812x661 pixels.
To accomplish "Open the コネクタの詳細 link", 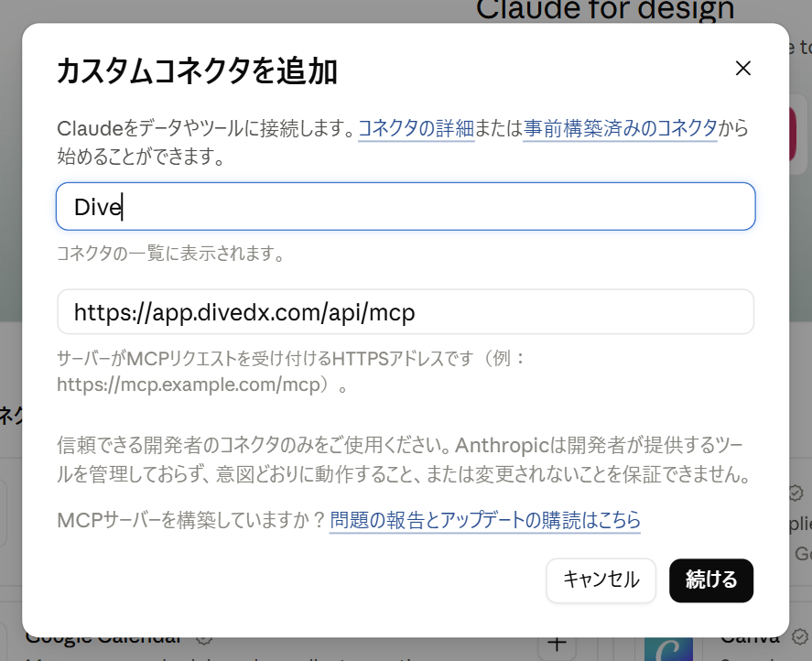I will 417,128.
